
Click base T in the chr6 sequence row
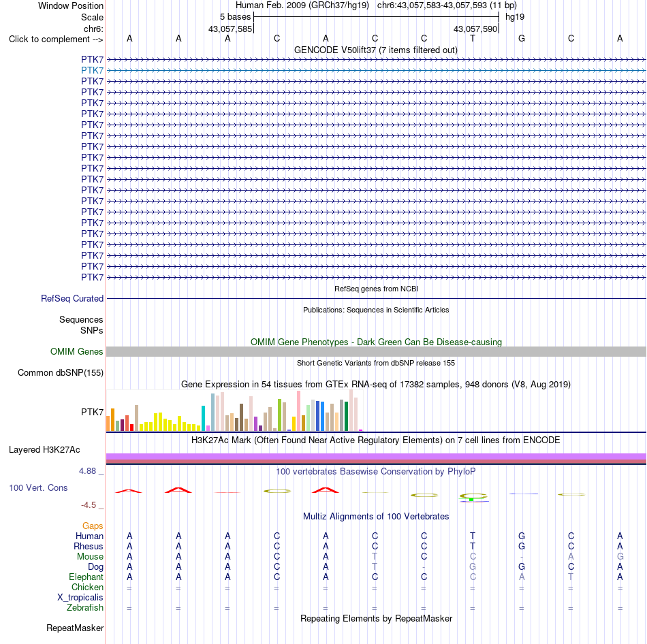(x=473, y=38)
